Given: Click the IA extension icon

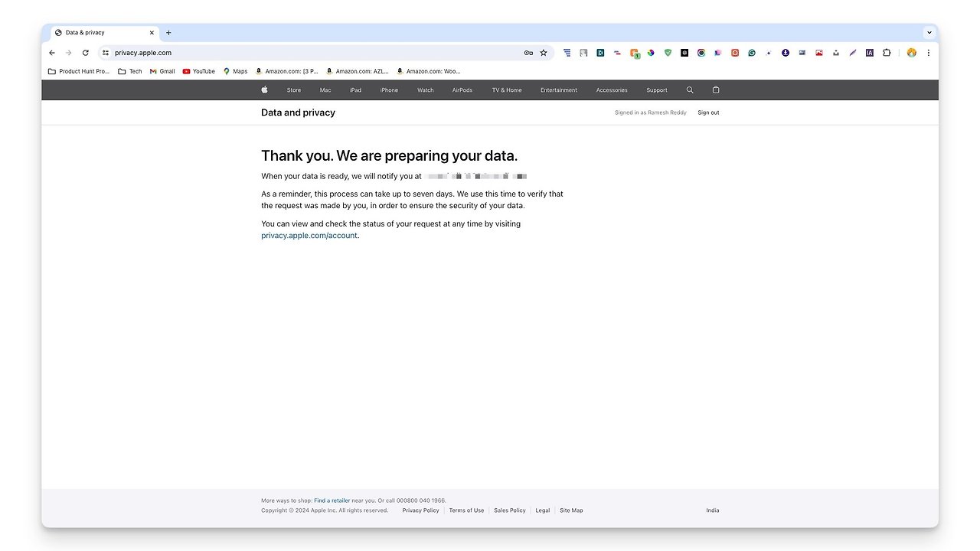Looking at the screenshot, I should [870, 53].
